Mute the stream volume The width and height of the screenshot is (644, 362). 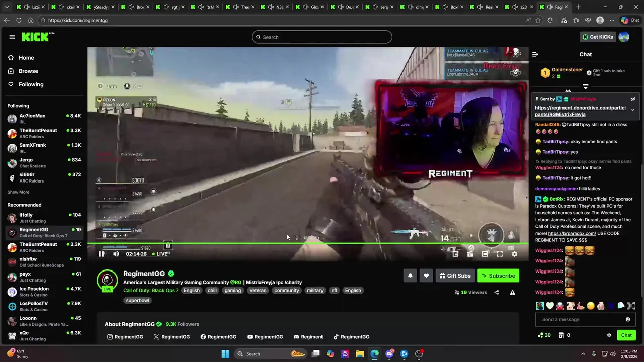pyautogui.click(x=116, y=254)
